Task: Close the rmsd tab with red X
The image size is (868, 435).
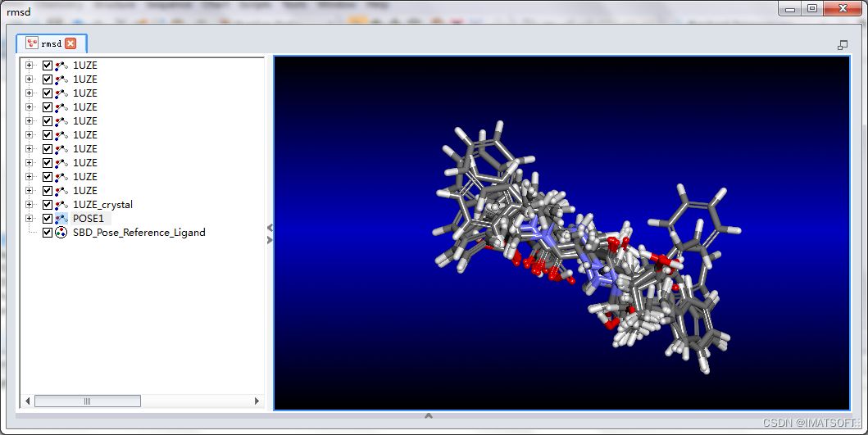Action: coord(70,43)
